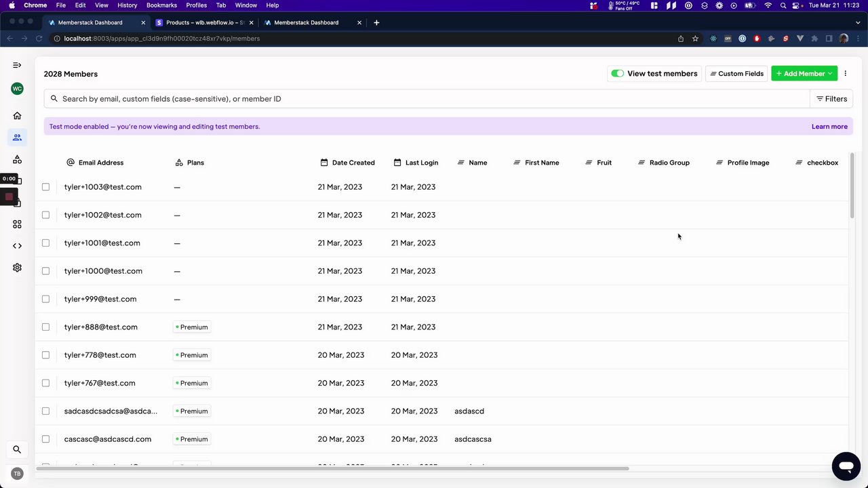Open the Settings gear in sidebar
The image size is (868, 488).
[x=17, y=268]
